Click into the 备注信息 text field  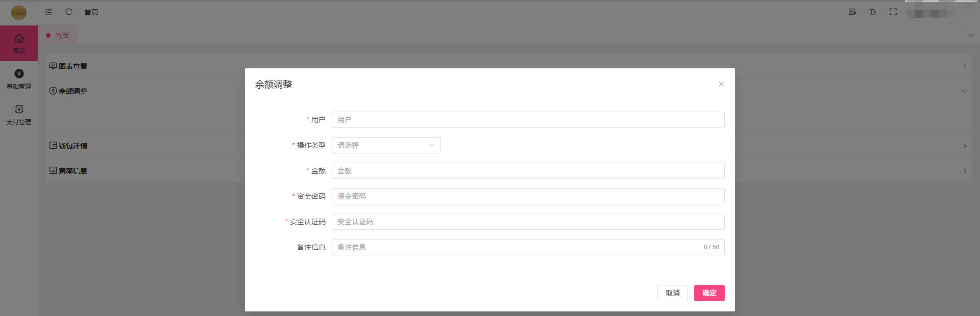click(x=516, y=247)
